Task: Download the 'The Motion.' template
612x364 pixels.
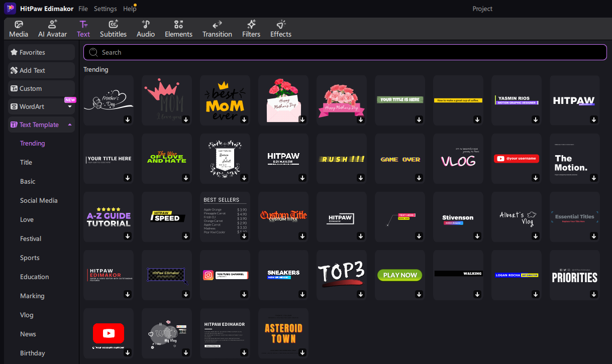Action: (x=594, y=178)
